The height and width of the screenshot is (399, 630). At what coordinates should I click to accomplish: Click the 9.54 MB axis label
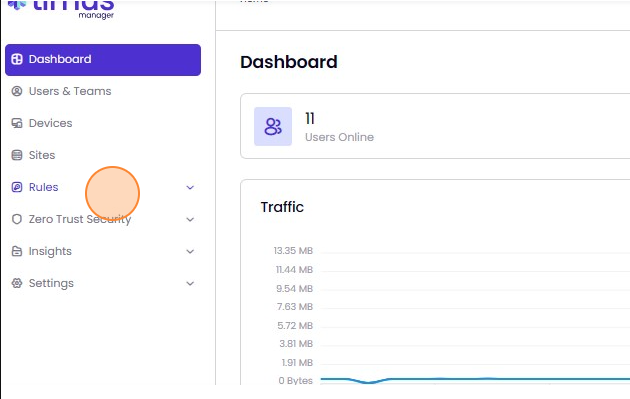click(x=295, y=289)
